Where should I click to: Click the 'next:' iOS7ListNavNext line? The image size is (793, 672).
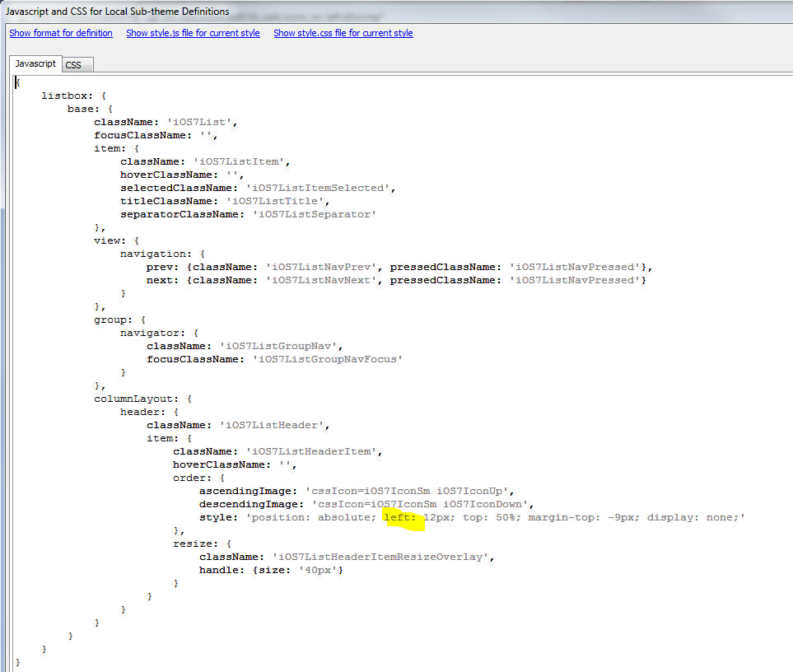pyautogui.click(x=396, y=280)
